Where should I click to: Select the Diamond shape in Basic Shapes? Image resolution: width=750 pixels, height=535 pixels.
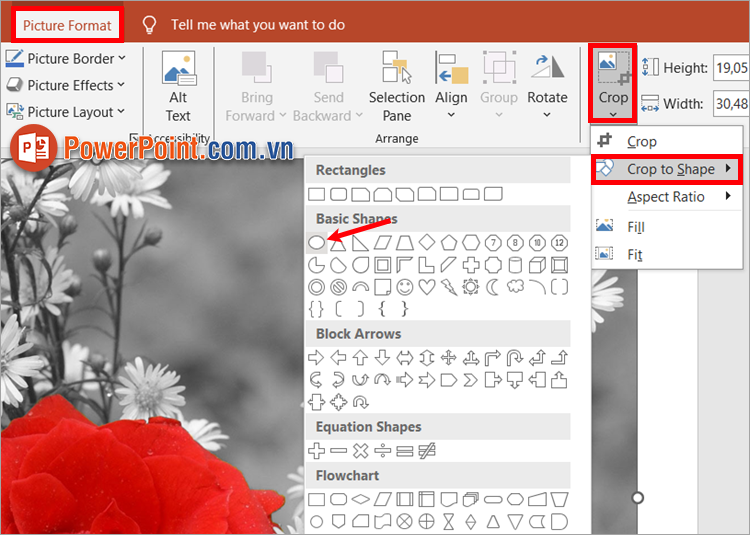coord(427,243)
